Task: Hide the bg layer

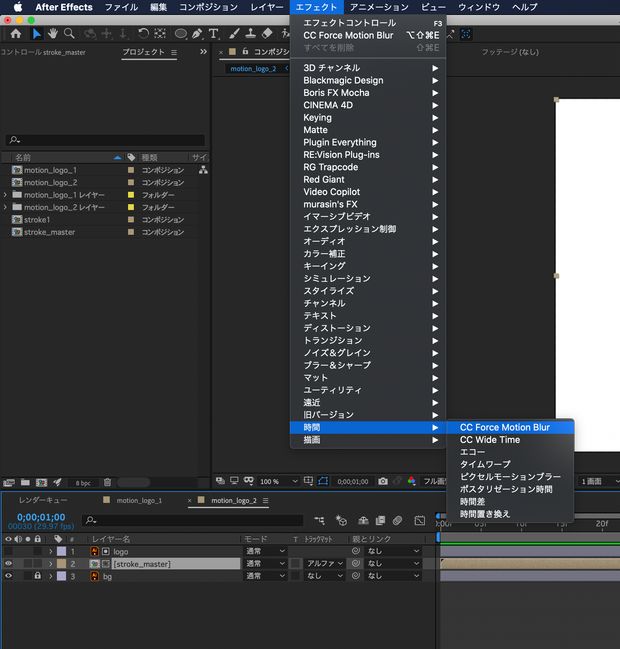Action: [8, 576]
